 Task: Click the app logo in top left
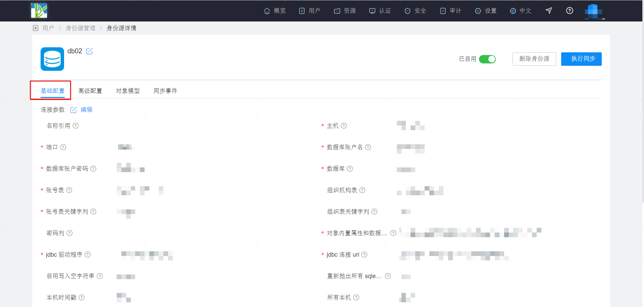click(x=39, y=11)
